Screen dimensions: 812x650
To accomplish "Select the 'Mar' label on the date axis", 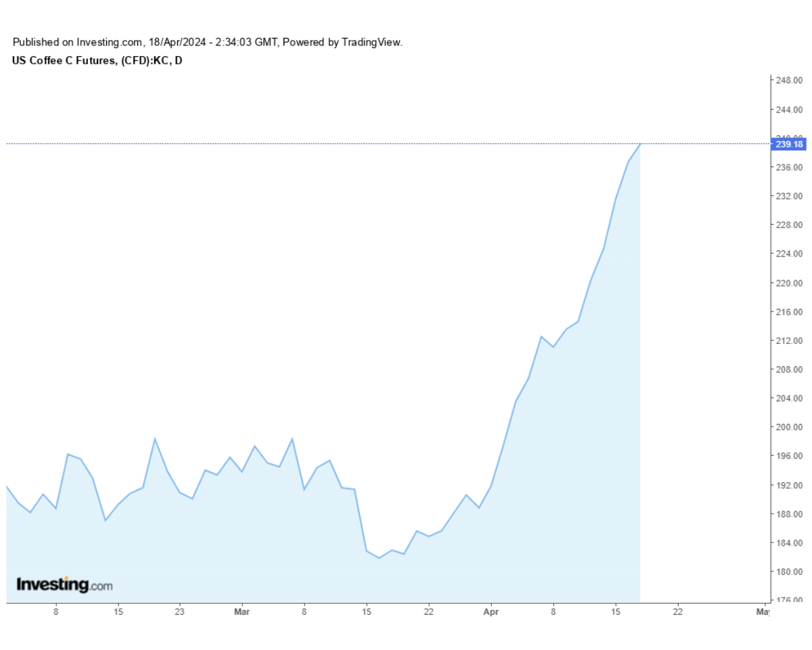I will tap(242, 611).
